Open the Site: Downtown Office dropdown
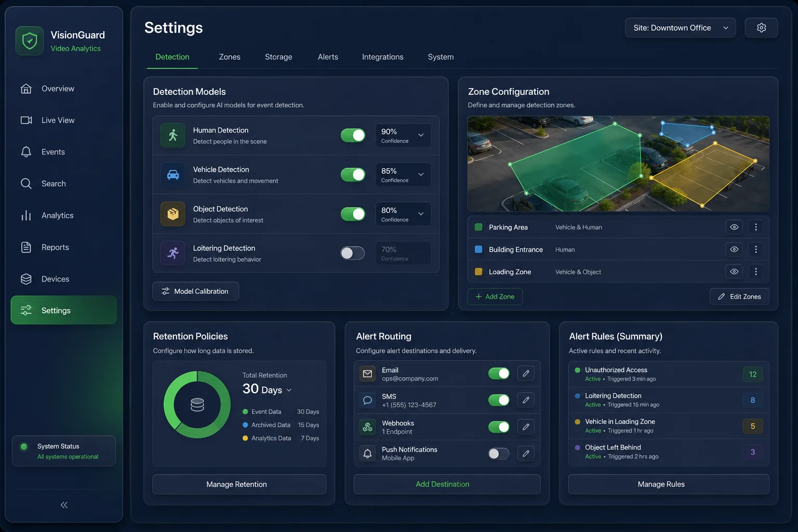Viewport: 798px width, 532px height. click(x=681, y=28)
